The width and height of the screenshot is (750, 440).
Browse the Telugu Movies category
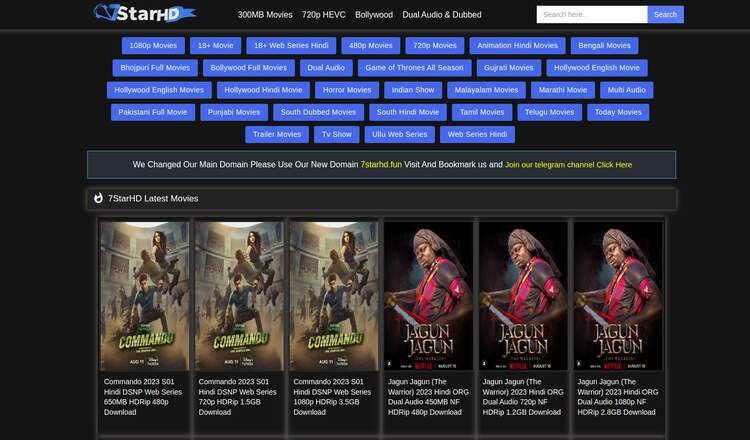tap(550, 112)
